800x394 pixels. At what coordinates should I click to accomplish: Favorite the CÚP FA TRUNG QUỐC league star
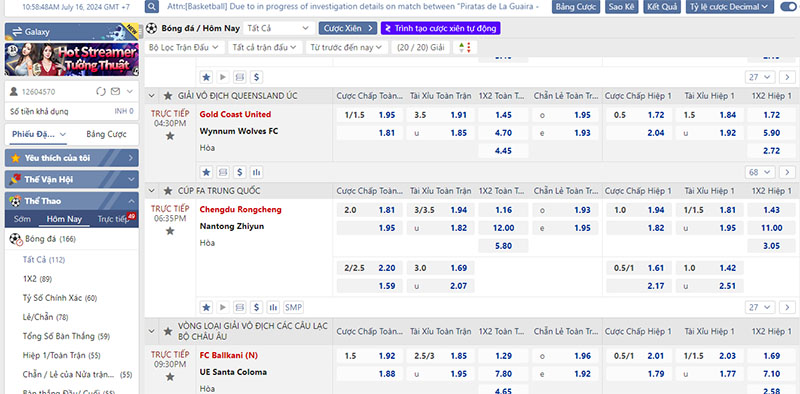point(167,191)
